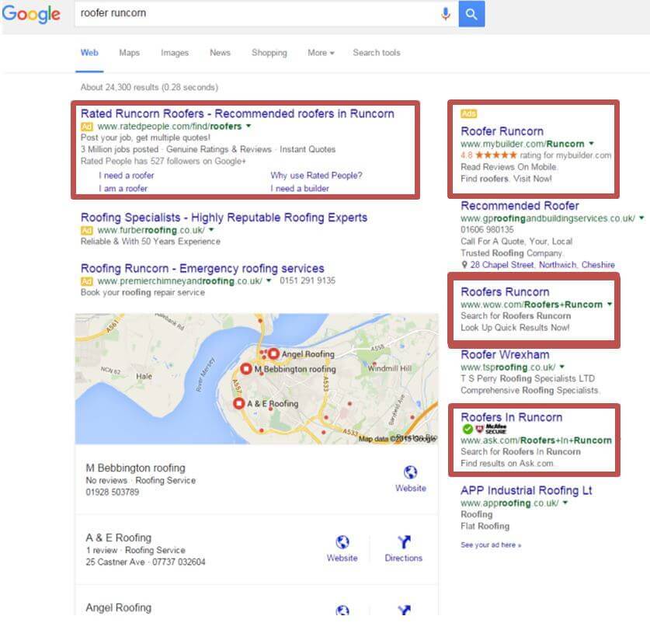This screenshot has width=650, height=644.
Task: Expand dropdown arrow beside furberroofing.co.uk URL
Action: [x=211, y=230]
